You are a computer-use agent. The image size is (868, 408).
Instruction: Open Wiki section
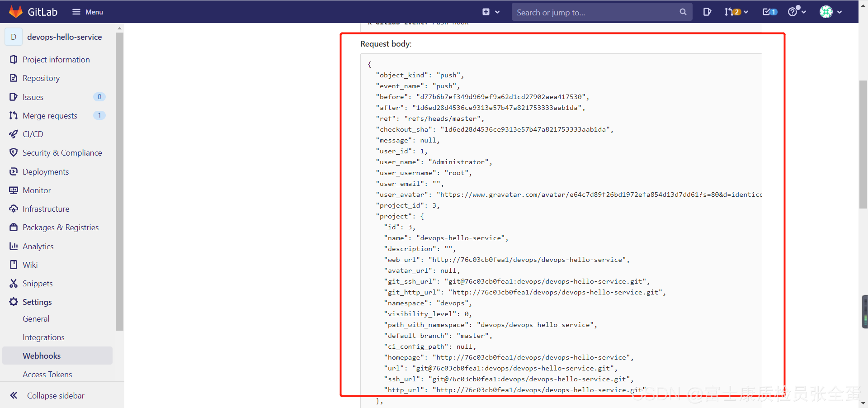[30, 265]
